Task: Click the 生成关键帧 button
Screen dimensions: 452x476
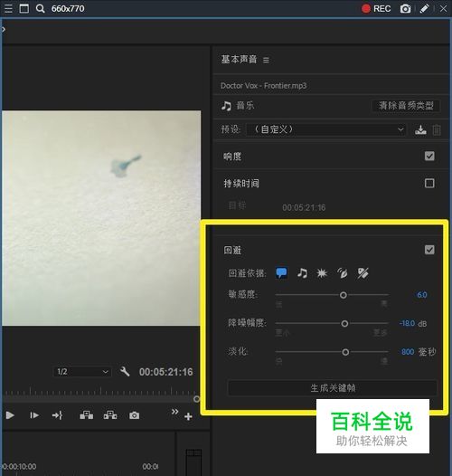Action: coord(333,388)
